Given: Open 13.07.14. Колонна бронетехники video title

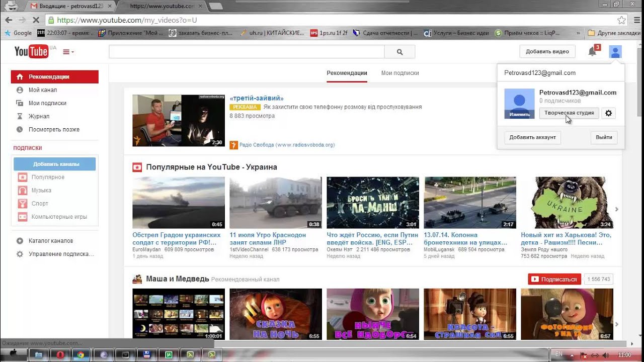Looking at the screenshot, I should click(x=465, y=239).
